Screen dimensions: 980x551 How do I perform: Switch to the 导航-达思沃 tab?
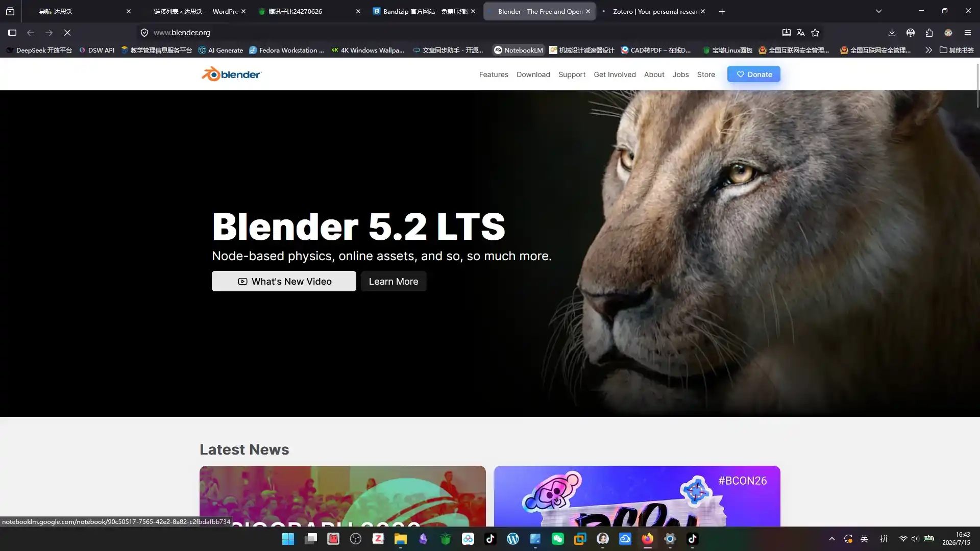[x=77, y=11]
